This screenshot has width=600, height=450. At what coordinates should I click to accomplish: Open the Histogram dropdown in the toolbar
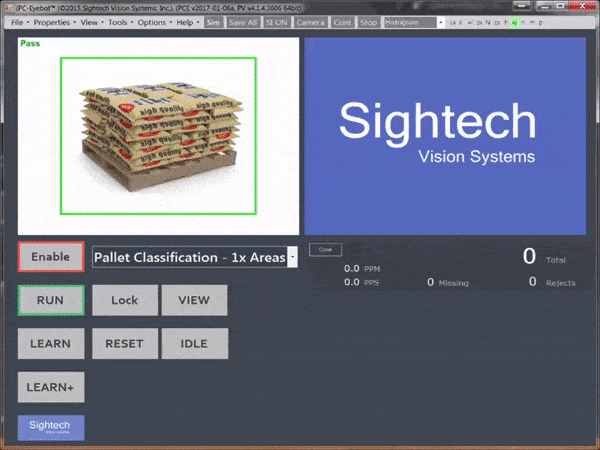(x=414, y=21)
